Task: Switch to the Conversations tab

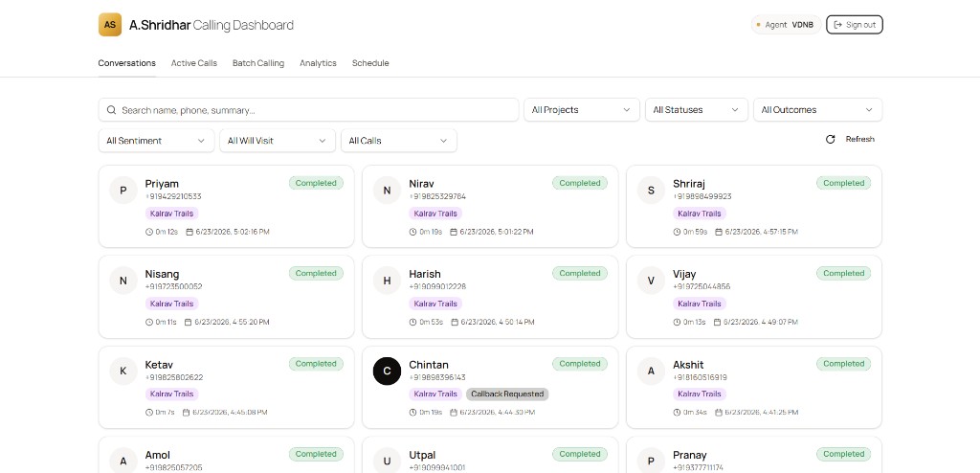Action: point(127,63)
